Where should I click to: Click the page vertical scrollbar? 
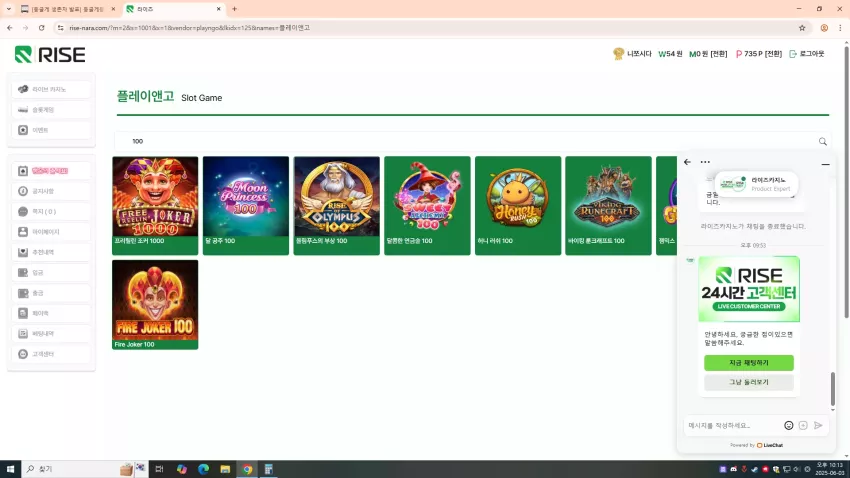coord(846,182)
